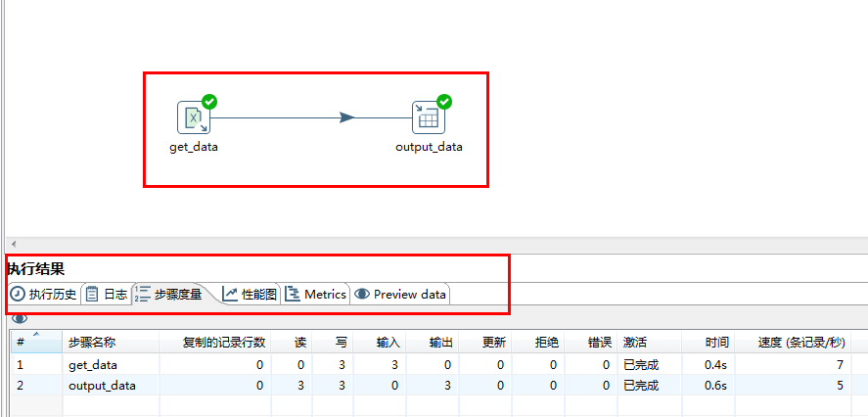
Task: Click the 复制的记录行数 column header
Action: 215,342
